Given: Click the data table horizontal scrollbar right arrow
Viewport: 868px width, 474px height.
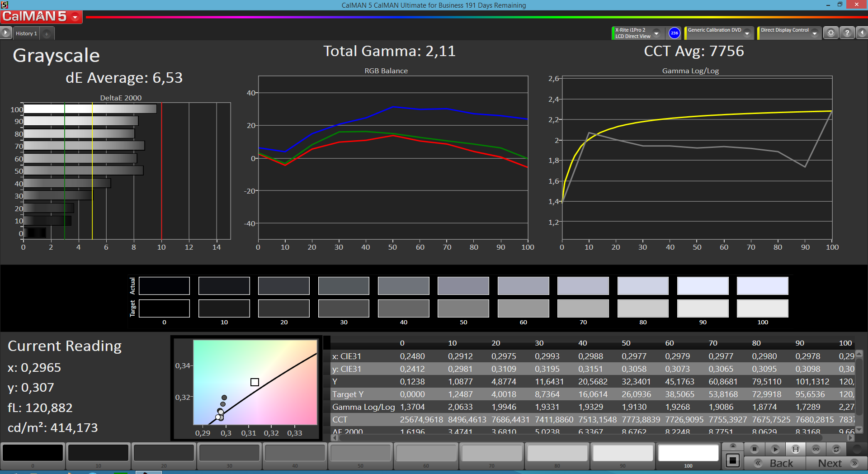Looking at the screenshot, I should (850, 437).
